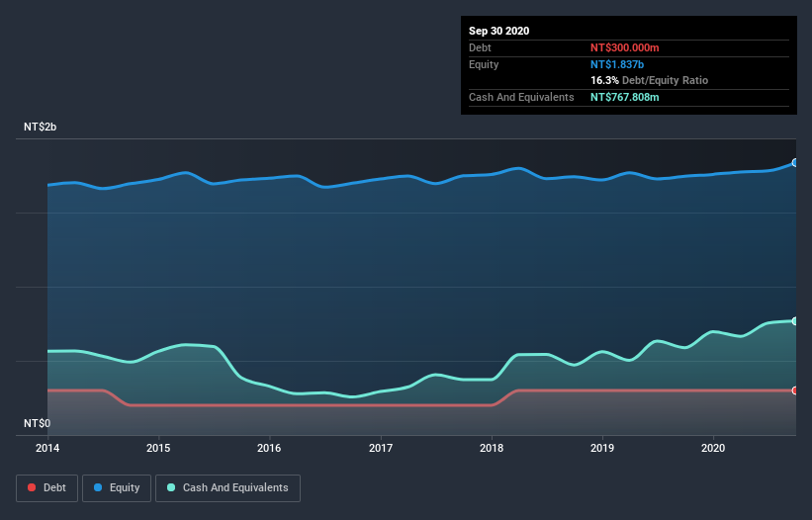This screenshot has width=812, height=520.
Task: Click the 2014 x-axis label
Action: tap(47, 448)
